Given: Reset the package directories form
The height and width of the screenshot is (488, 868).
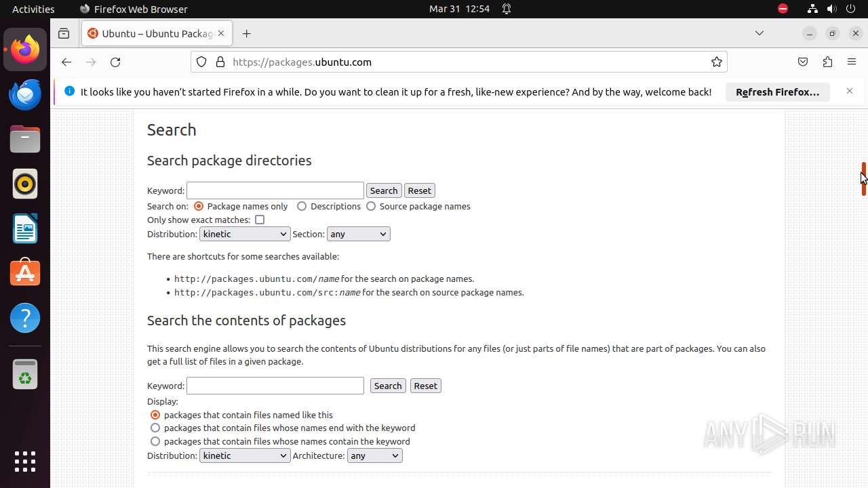Looking at the screenshot, I should tap(419, 190).
